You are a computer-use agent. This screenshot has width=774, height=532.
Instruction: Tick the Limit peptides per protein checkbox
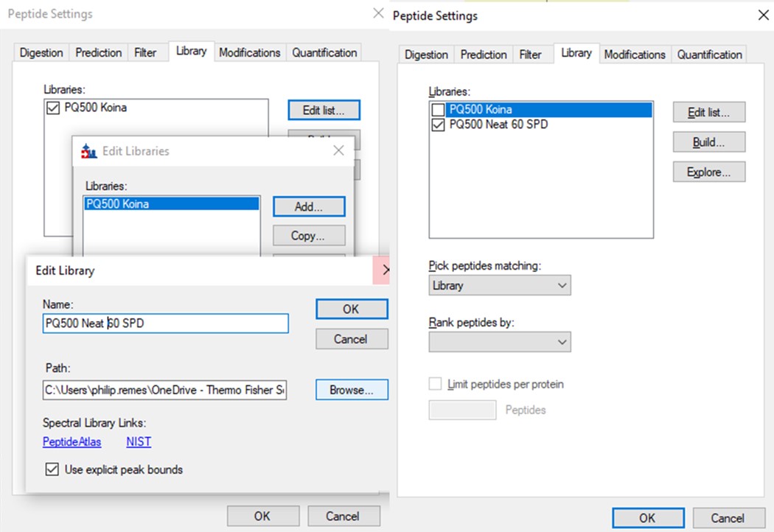click(x=435, y=384)
